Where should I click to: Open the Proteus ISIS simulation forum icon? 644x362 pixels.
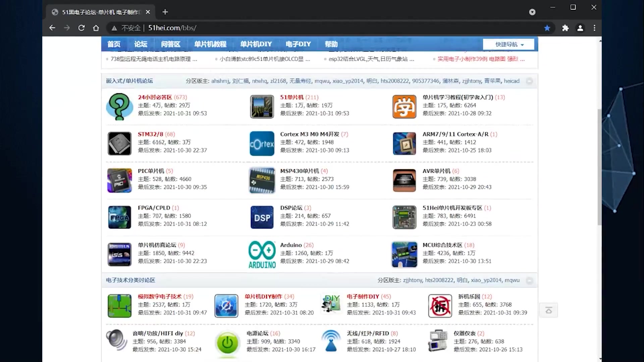119,254
